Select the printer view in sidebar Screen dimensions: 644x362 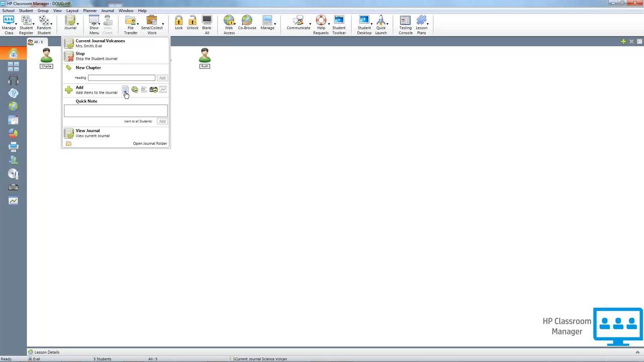click(13, 147)
